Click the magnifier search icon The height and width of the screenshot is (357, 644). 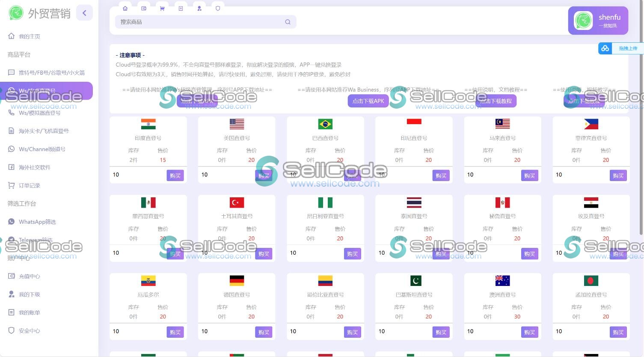pyautogui.click(x=288, y=22)
